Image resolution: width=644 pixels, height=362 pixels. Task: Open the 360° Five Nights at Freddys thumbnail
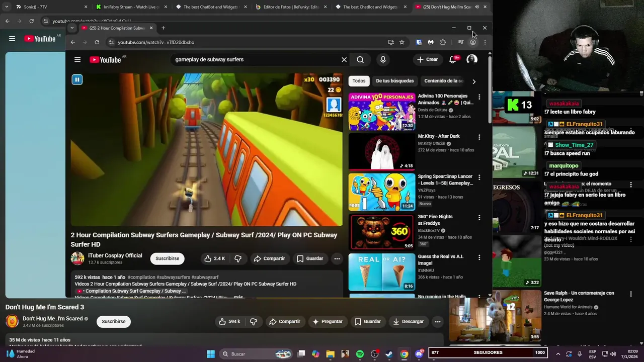click(382, 232)
